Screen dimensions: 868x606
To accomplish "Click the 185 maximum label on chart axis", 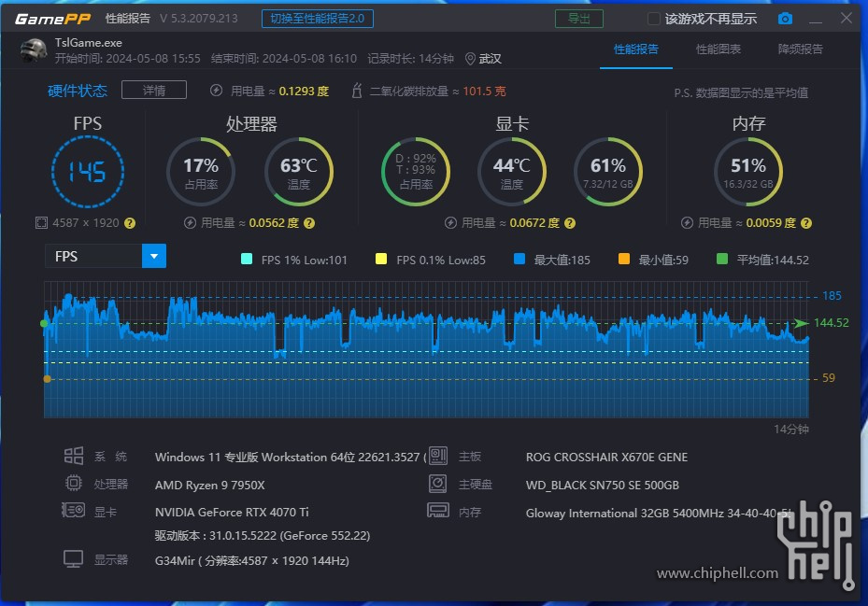I will (832, 296).
